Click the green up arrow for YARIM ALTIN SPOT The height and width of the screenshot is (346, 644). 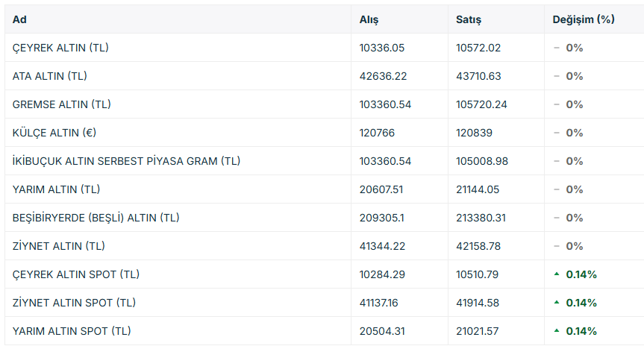click(557, 331)
